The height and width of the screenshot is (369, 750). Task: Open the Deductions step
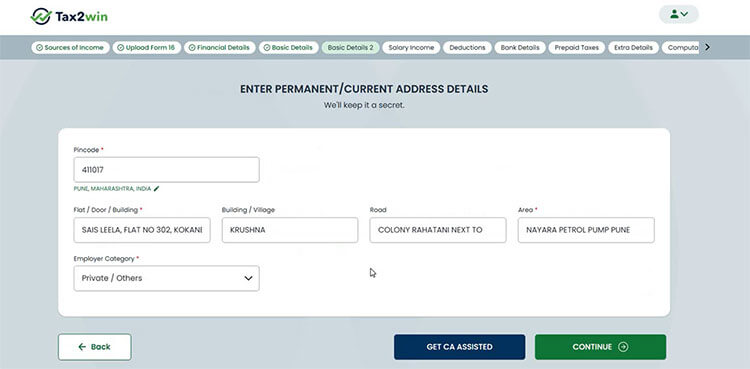click(x=467, y=47)
